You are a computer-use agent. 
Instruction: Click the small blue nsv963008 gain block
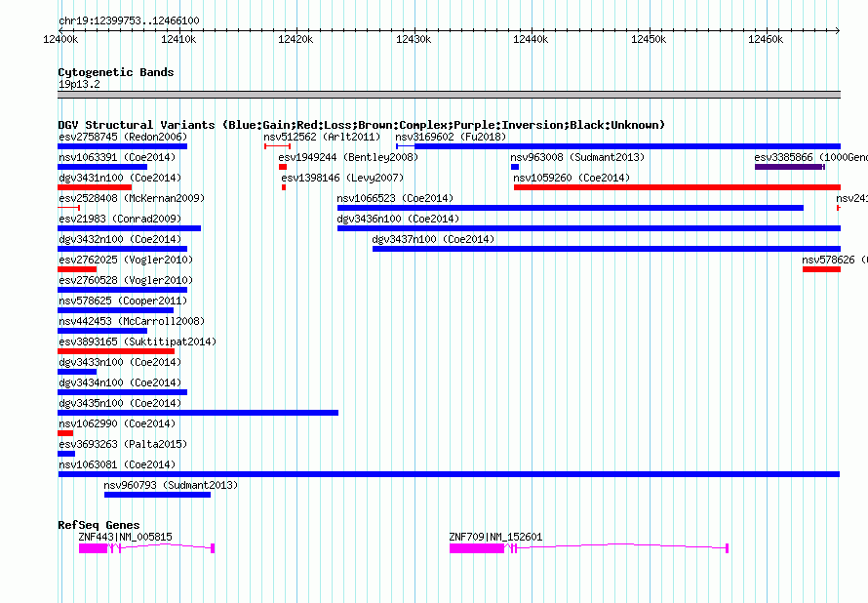point(515,167)
